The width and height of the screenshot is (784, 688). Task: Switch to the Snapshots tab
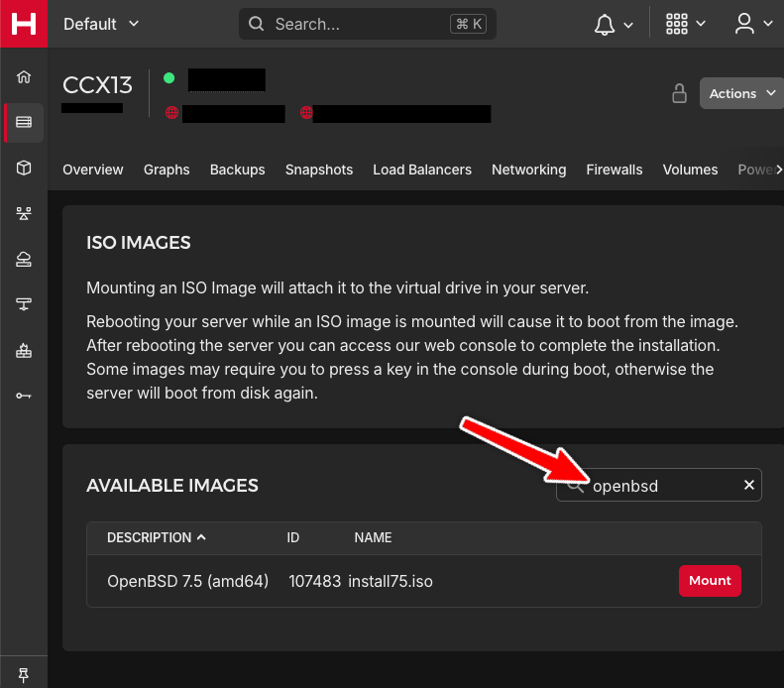[x=319, y=170]
